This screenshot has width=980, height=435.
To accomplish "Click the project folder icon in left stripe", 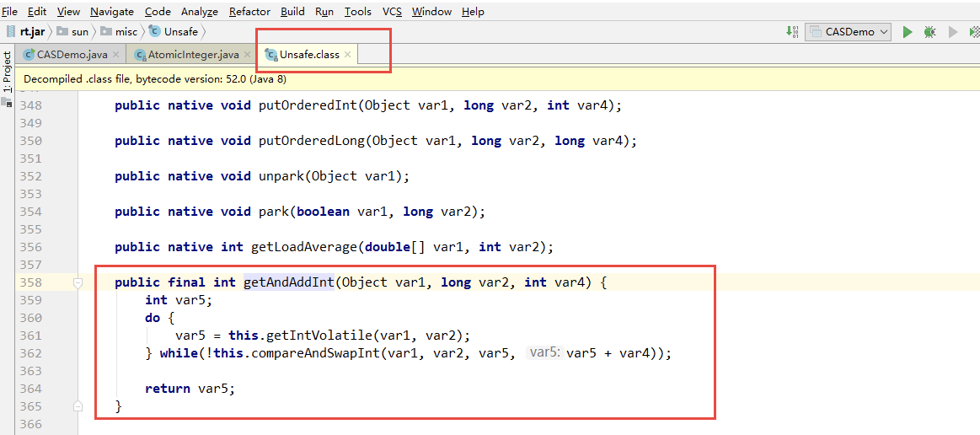I will click(8, 102).
